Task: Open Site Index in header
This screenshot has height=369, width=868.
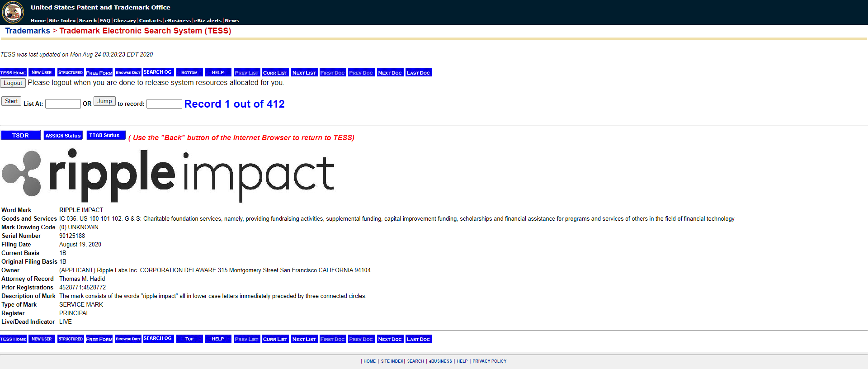Action: pos(62,20)
